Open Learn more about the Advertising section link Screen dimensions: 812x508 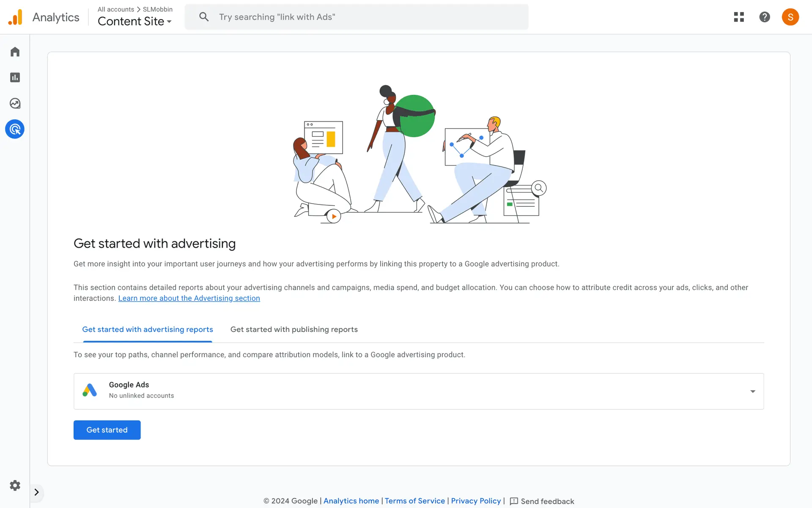point(189,298)
